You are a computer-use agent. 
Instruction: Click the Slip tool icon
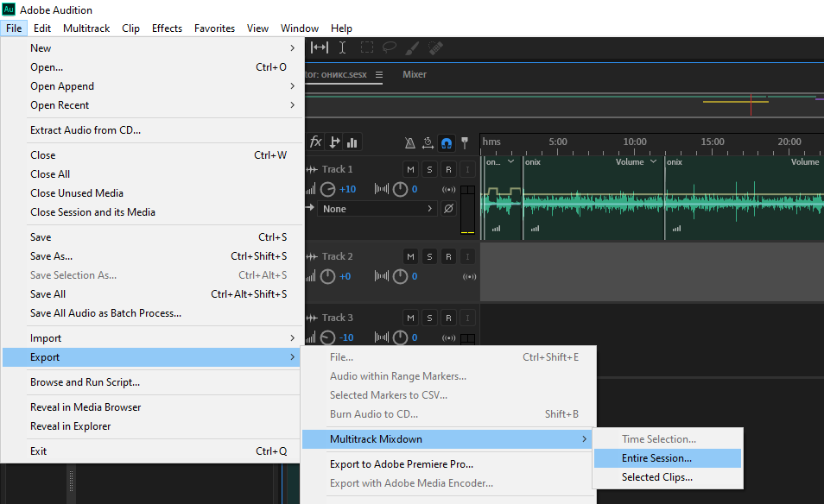click(x=320, y=48)
